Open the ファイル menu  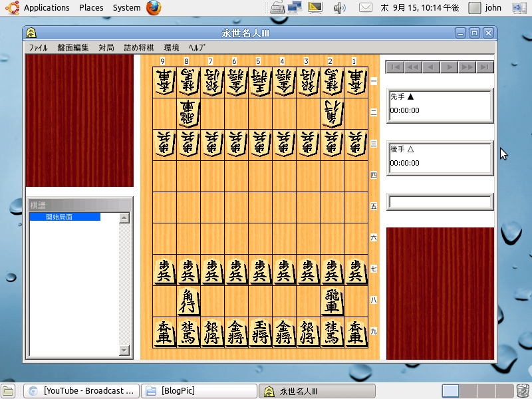pyautogui.click(x=38, y=47)
